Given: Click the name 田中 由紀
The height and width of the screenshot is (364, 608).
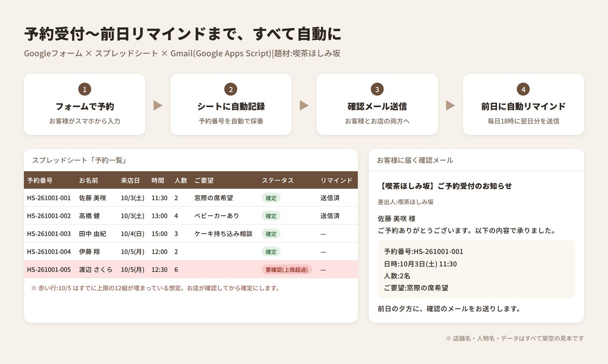Looking at the screenshot, I should click(x=93, y=234).
